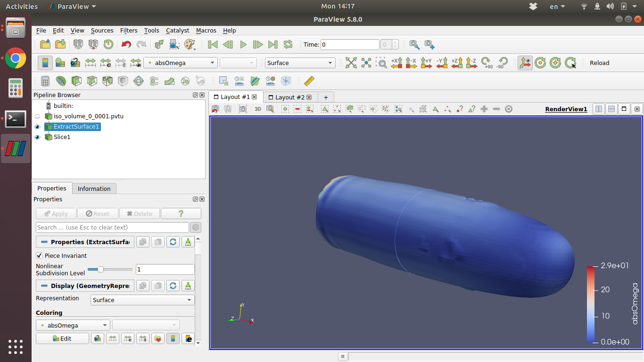Click the Nonlinear Subdivision Level slider handle
The width and height of the screenshot is (644, 362).
coord(100,269)
